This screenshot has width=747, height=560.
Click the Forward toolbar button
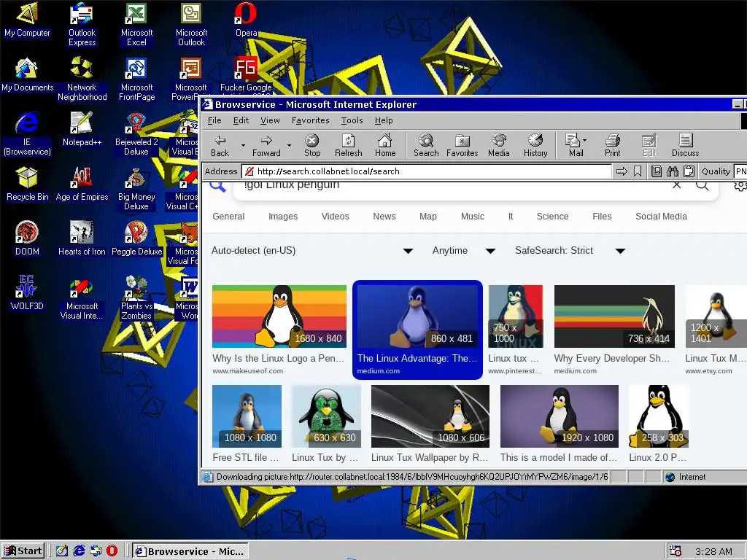point(266,145)
